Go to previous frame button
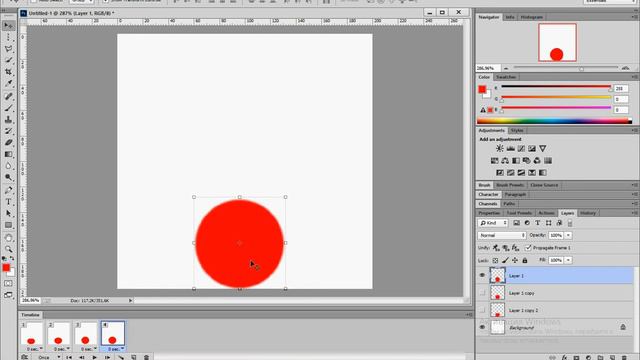The image size is (640, 360). 82,357
